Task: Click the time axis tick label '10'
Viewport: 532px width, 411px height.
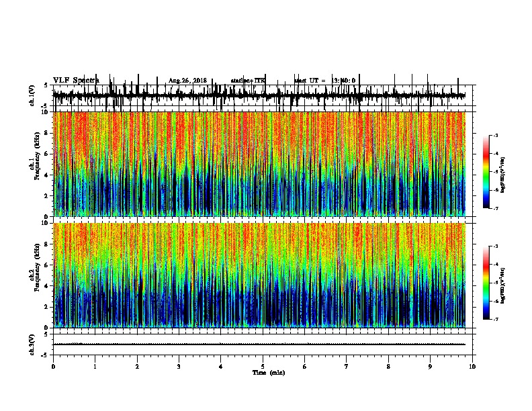Action: [472, 367]
